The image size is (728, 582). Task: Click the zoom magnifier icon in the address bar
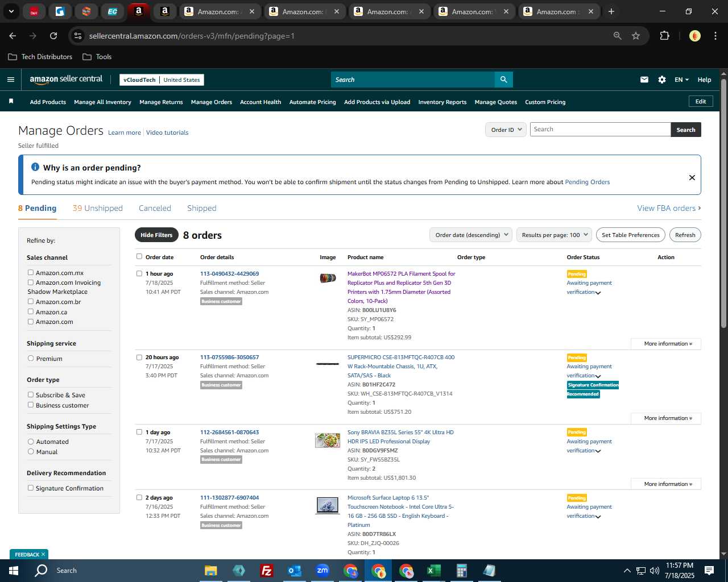[x=618, y=36]
